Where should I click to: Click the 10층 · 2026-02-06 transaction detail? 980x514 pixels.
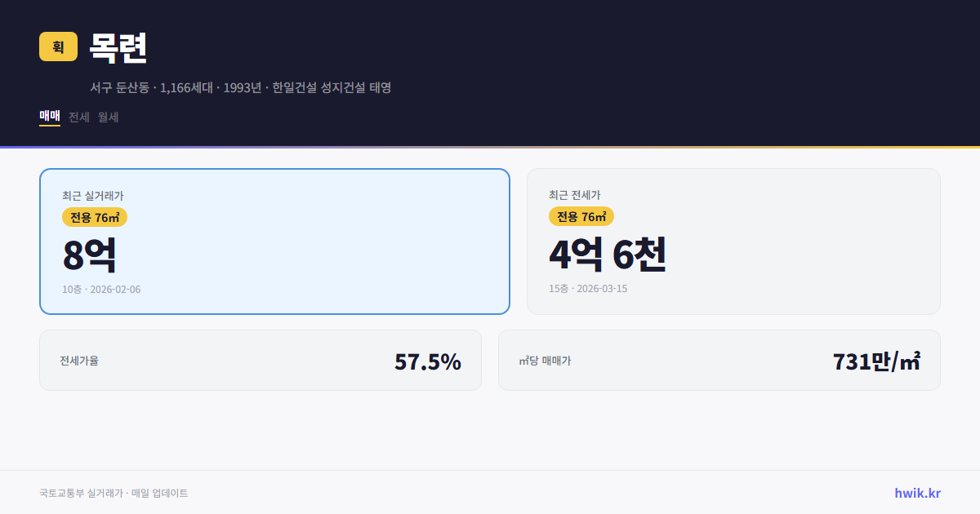click(100, 289)
